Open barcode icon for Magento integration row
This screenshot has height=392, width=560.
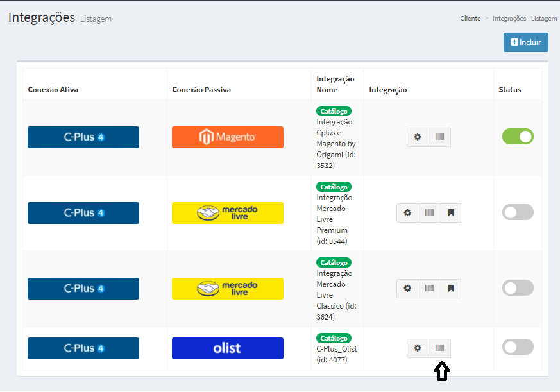[439, 137]
